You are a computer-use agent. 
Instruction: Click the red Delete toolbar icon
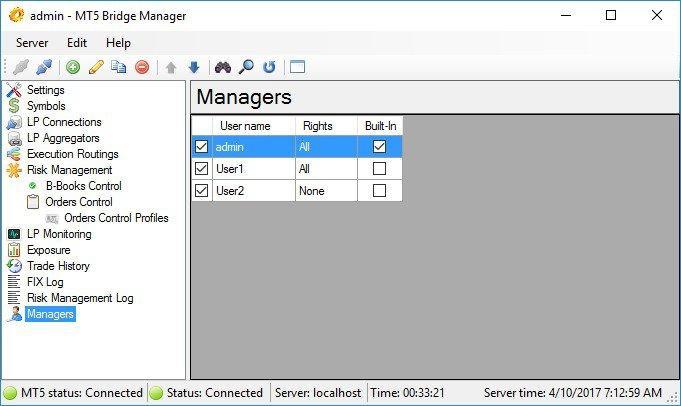[x=142, y=67]
